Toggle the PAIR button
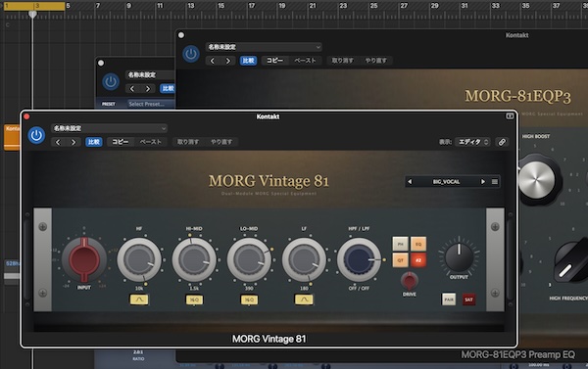Image resolution: width=588 pixels, height=369 pixels. point(449,300)
